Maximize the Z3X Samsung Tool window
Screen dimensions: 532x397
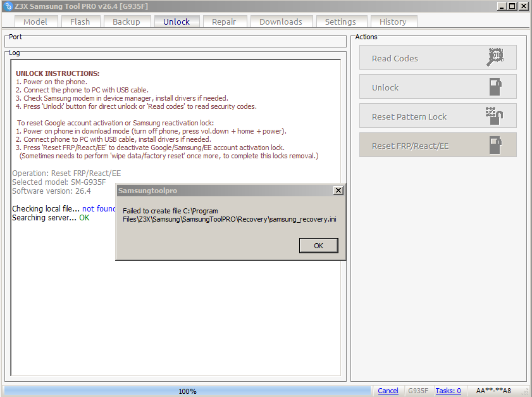click(x=512, y=6)
